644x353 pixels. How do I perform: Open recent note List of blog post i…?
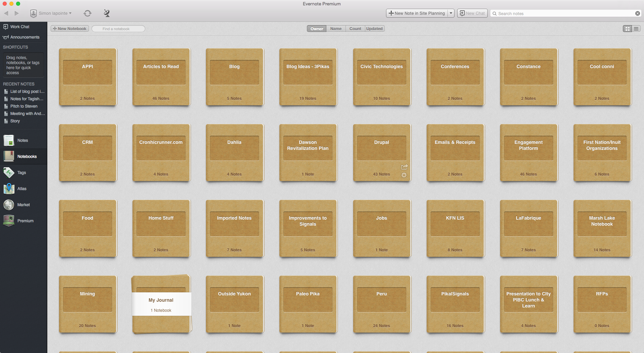(x=24, y=92)
